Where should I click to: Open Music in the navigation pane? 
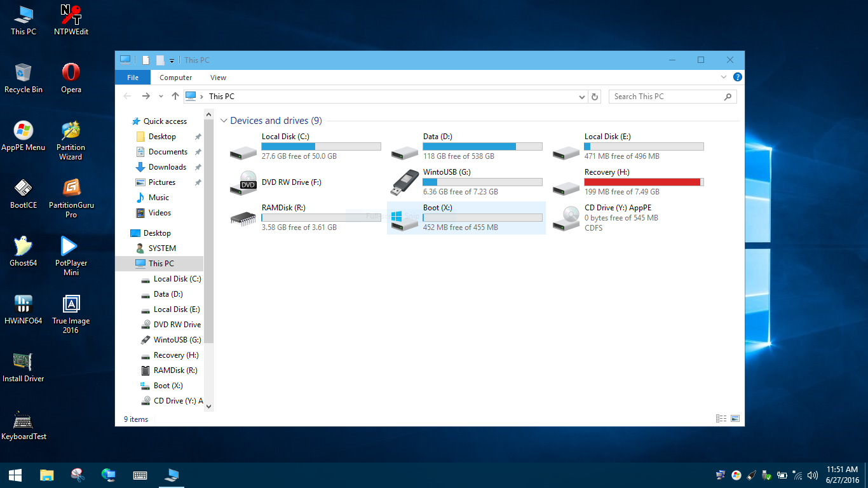[159, 198]
